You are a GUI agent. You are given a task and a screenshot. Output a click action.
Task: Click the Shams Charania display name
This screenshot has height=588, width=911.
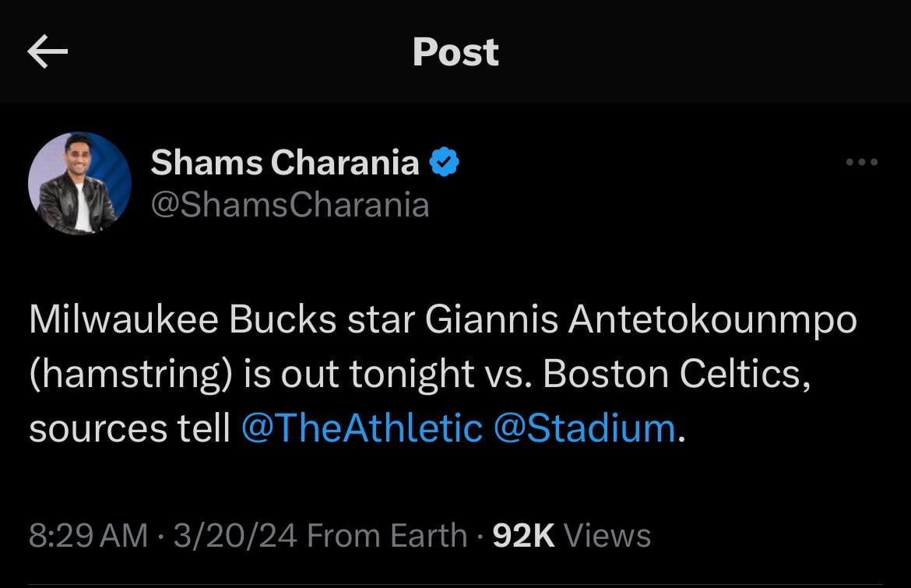(285, 163)
